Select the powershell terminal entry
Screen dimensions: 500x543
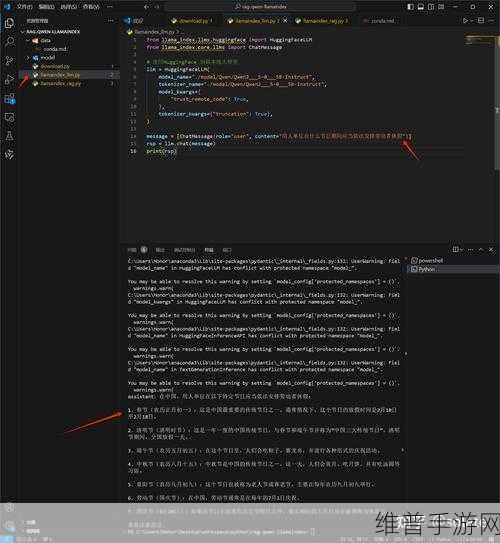pyautogui.click(x=427, y=260)
